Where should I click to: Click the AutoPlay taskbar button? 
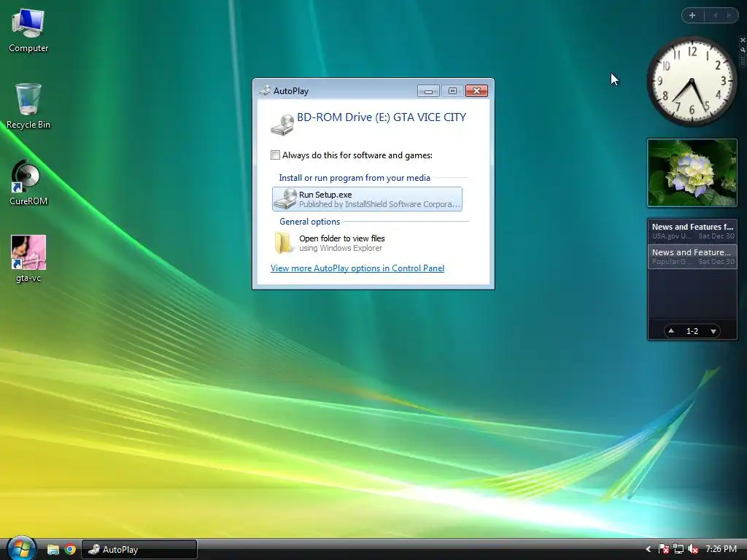(139, 550)
